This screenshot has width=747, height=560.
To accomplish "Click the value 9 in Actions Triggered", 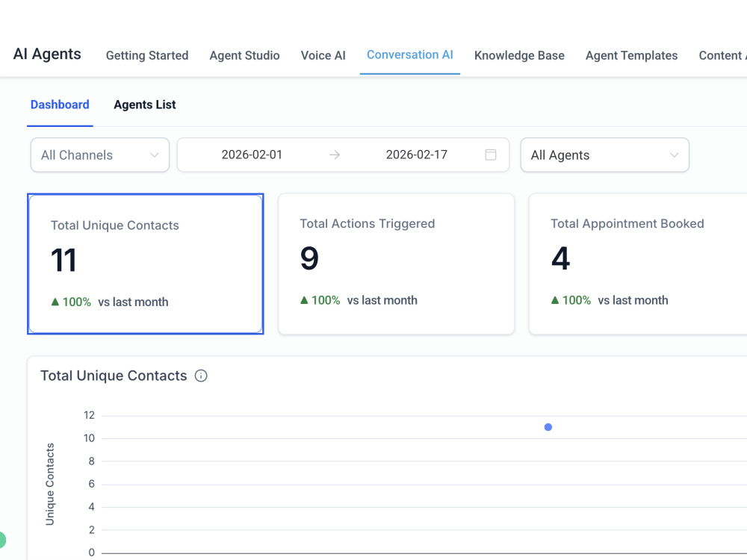I will (309, 258).
